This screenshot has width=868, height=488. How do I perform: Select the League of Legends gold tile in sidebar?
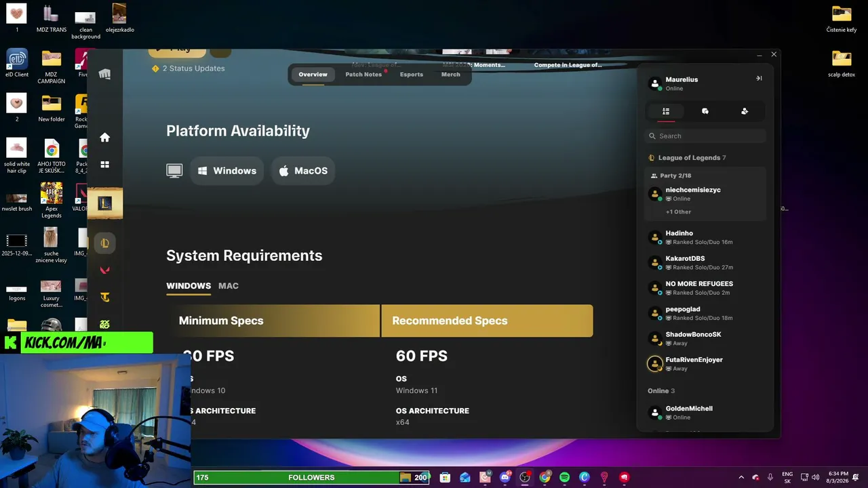[x=105, y=203]
